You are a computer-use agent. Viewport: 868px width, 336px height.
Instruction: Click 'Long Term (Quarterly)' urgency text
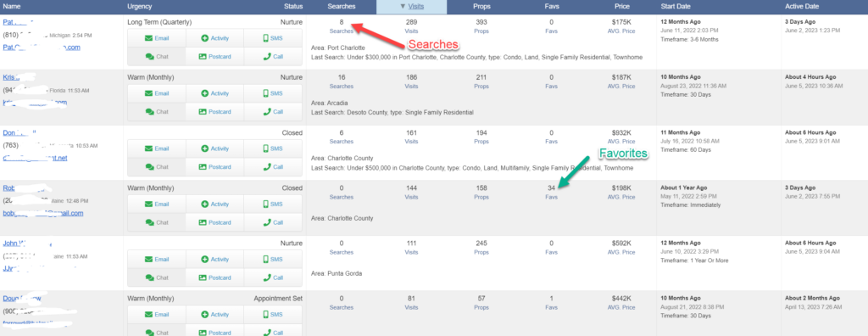pyautogui.click(x=159, y=21)
